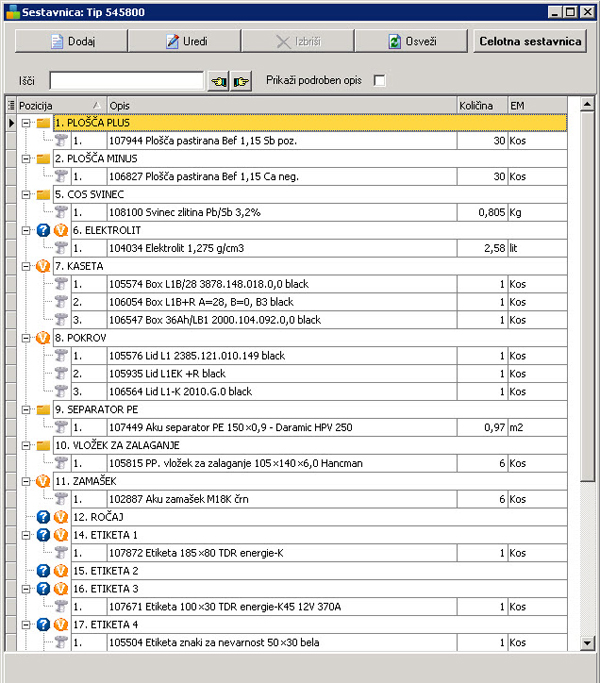
Task: Collapse the 1. PLOŠČA PLUS node
Action: tap(26, 123)
